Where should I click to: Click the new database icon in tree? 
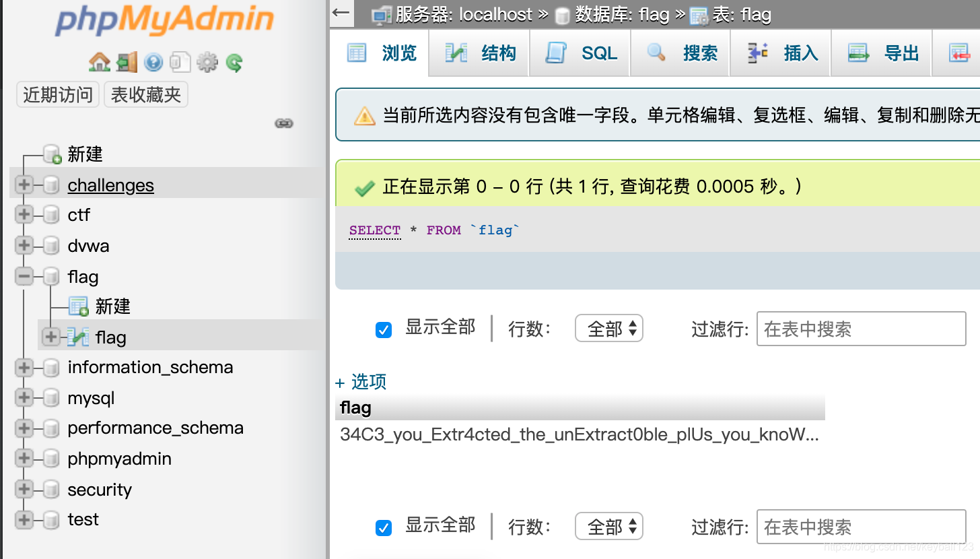click(53, 154)
